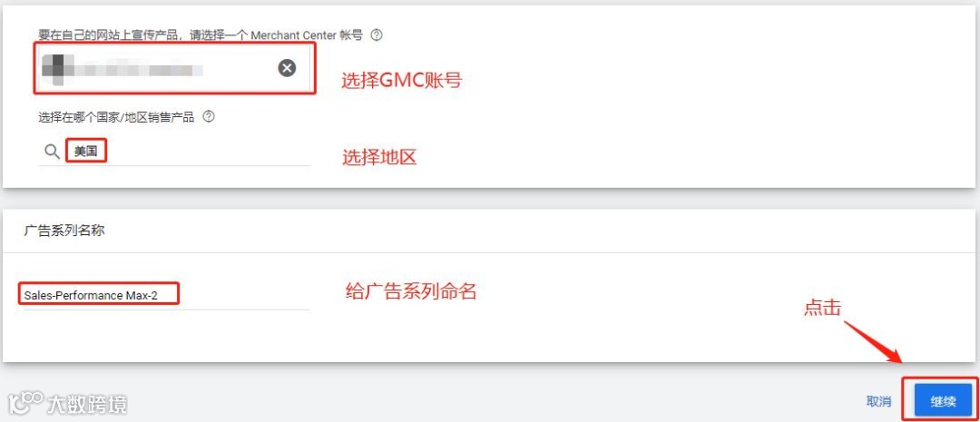Click the 大数跨境 watermark text
This screenshot has width=980, height=422.
(87, 405)
